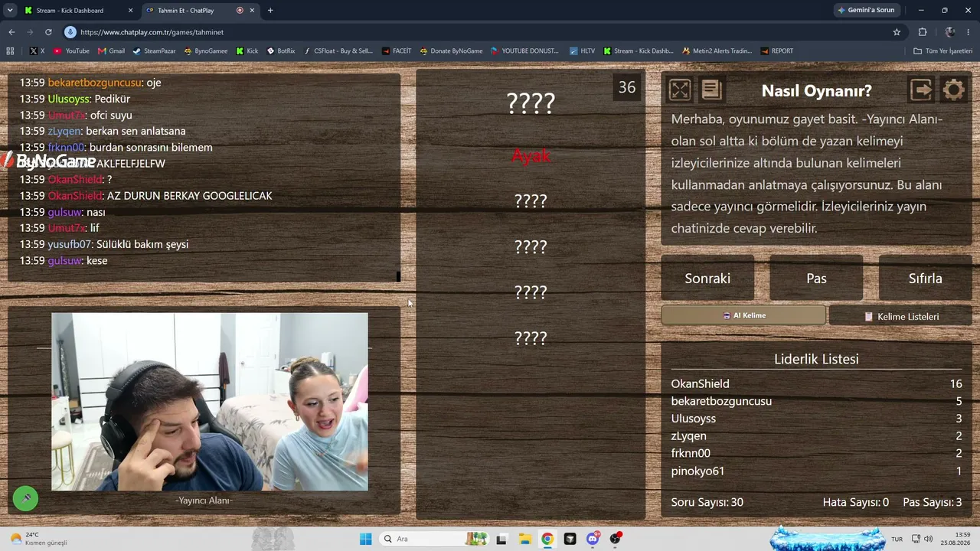This screenshot has height=551, width=980.
Task: Open the Stream - Kick Dashb... bookmark
Action: pos(639,51)
